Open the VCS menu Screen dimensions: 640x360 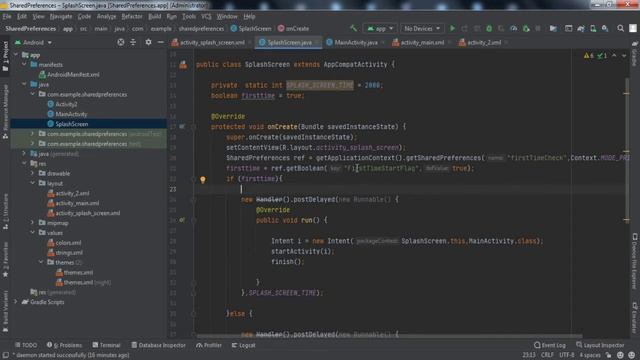(206, 16)
